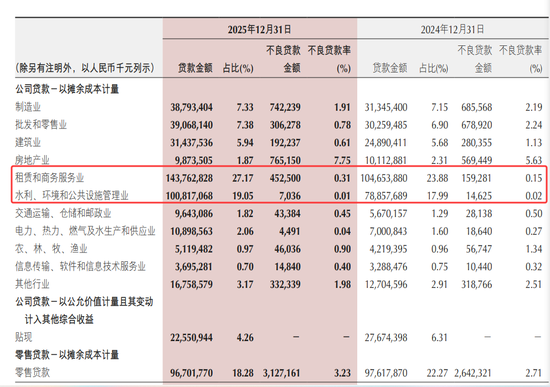Click the loan amount 31,437,536
Screen dimensions: 550x387
coord(192,142)
